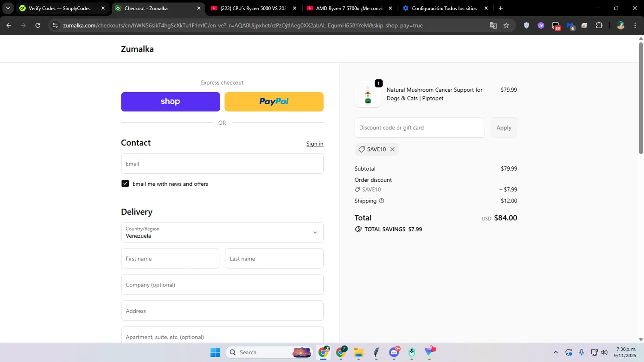Image resolution: width=644 pixels, height=362 pixels.
Task: Click the total price $84.00
Action: coord(505,218)
